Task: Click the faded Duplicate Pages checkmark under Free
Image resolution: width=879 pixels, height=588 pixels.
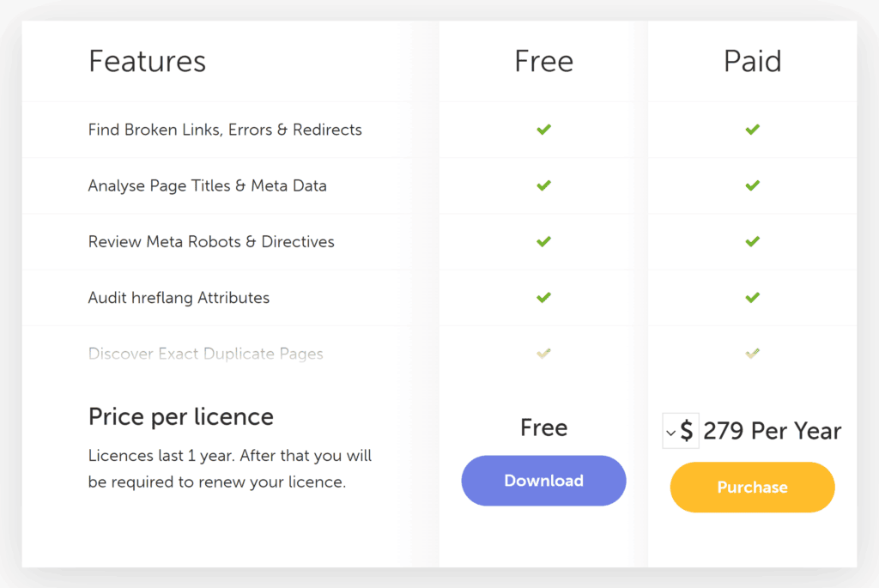Action: point(543,353)
